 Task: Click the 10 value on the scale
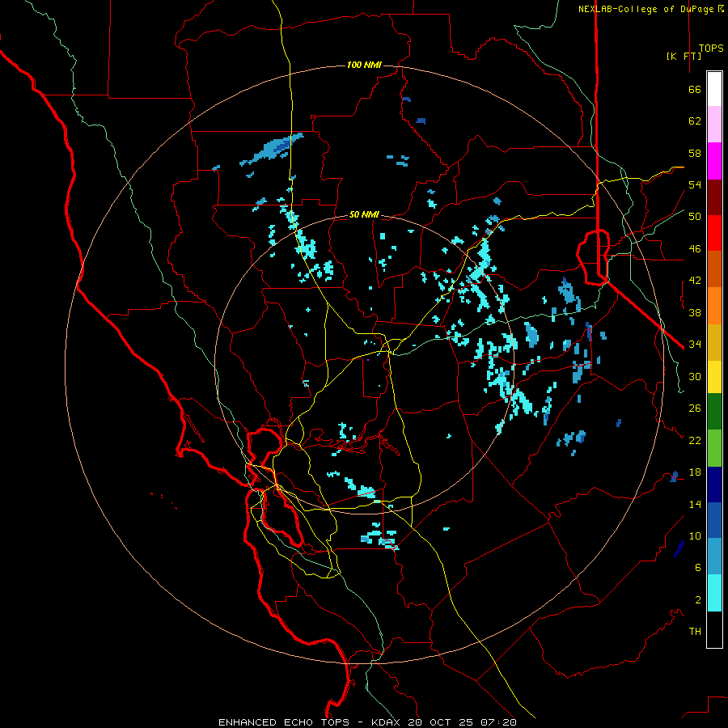(x=695, y=535)
